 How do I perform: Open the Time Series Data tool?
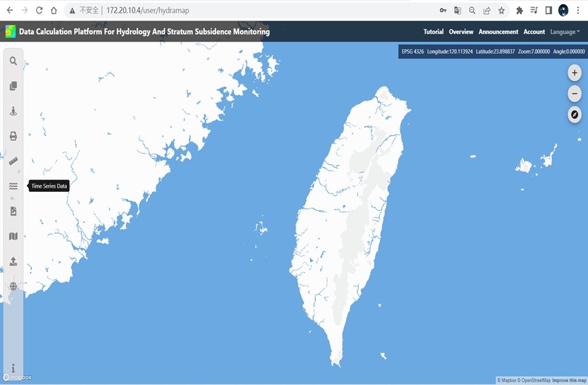coord(13,186)
